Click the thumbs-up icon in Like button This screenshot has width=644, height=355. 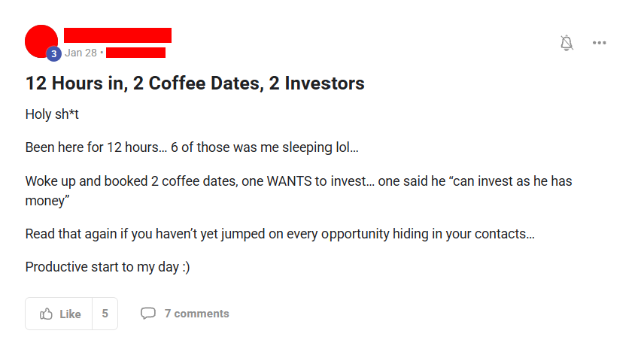pyautogui.click(x=46, y=314)
